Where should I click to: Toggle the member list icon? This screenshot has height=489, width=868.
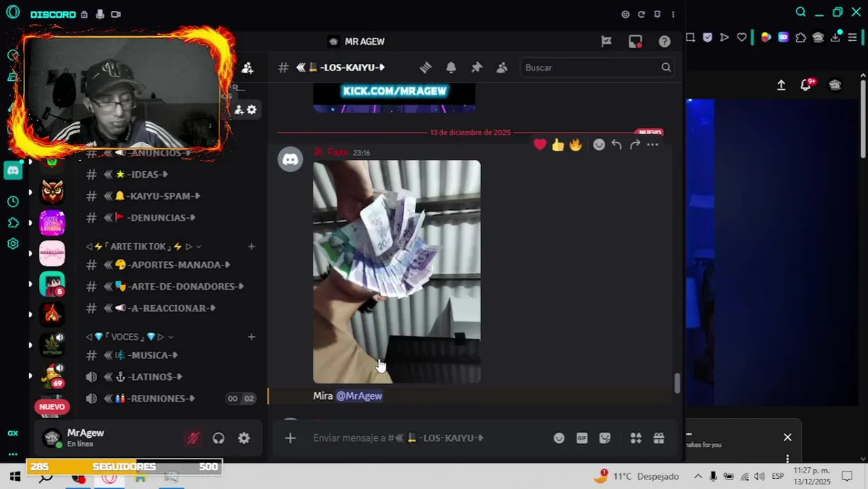[502, 67]
